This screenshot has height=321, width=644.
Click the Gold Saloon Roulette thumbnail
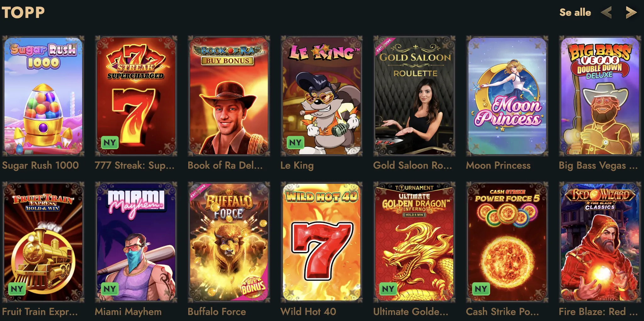click(414, 96)
